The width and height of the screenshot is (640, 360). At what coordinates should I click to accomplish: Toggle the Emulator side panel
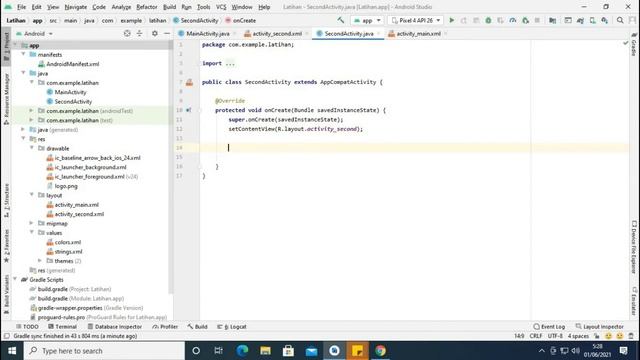click(x=634, y=301)
